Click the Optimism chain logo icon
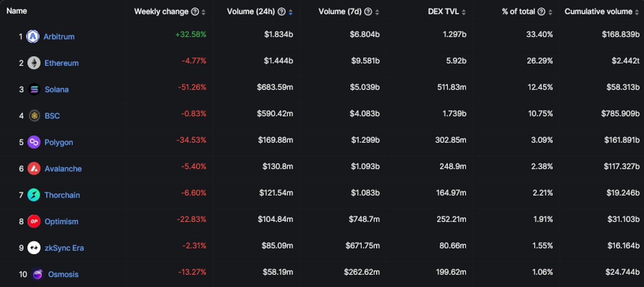 34,222
